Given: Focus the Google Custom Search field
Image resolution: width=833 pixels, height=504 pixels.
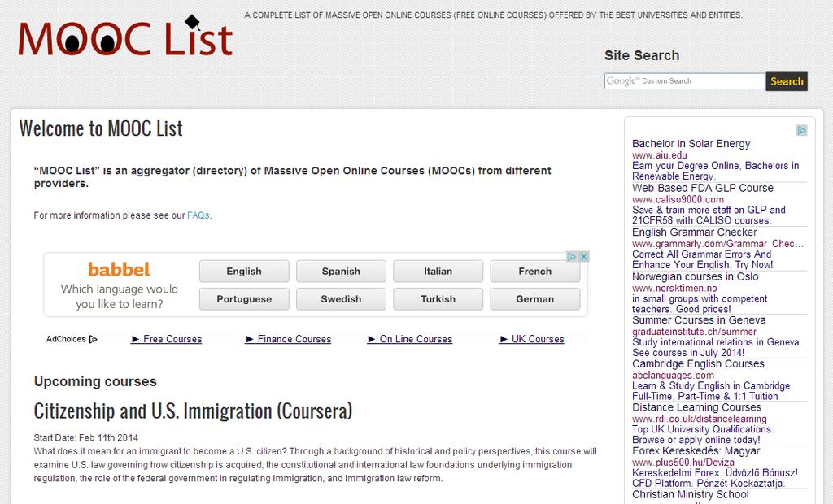Looking at the screenshot, I should [x=684, y=80].
